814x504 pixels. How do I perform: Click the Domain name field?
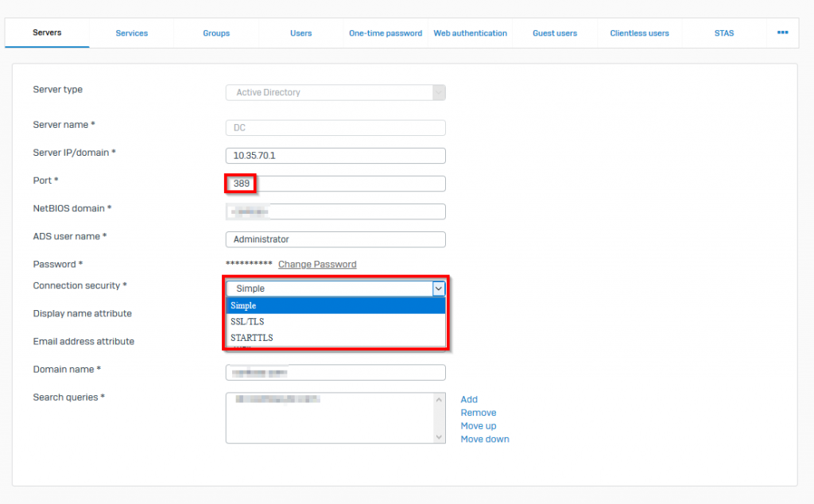335,372
